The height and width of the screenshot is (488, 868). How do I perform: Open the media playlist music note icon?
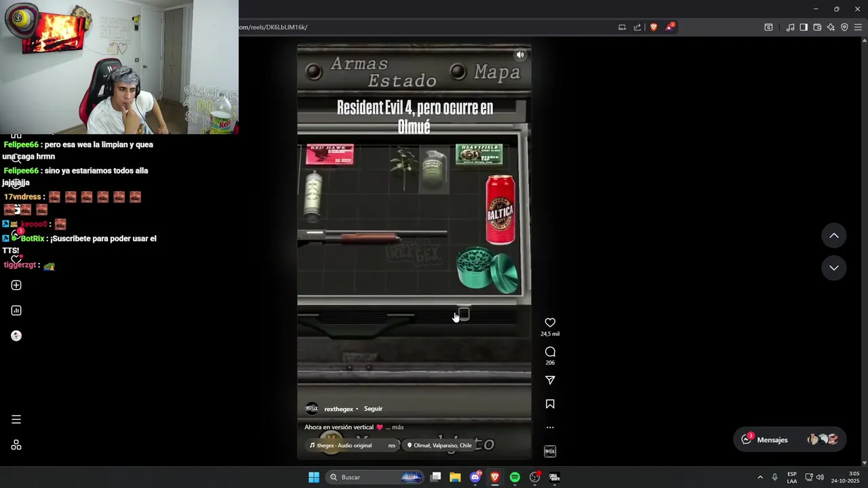point(790,27)
